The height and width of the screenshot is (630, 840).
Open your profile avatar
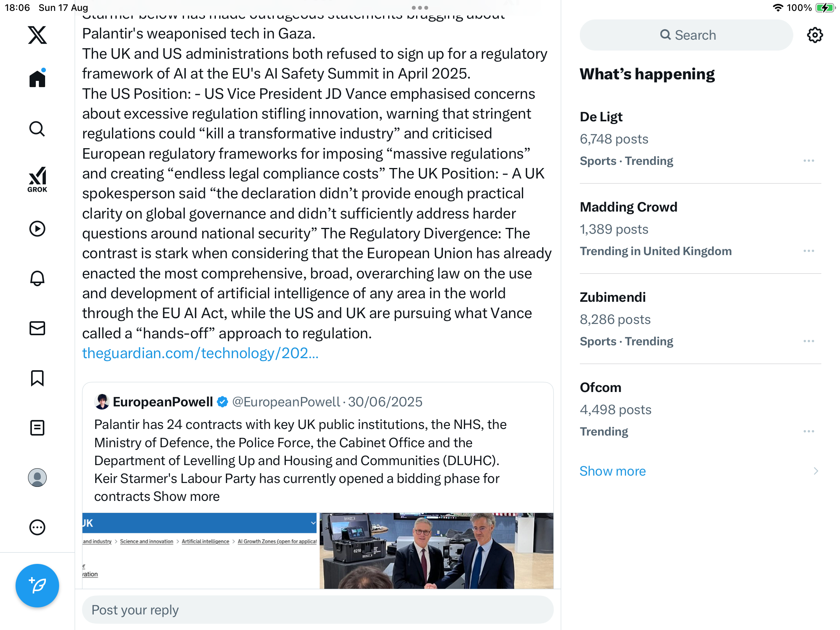[x=37, y=478]
